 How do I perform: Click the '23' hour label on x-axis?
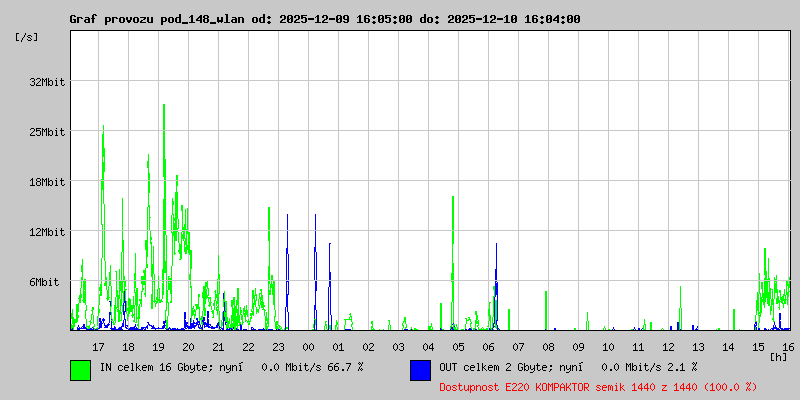click(279, 347)
